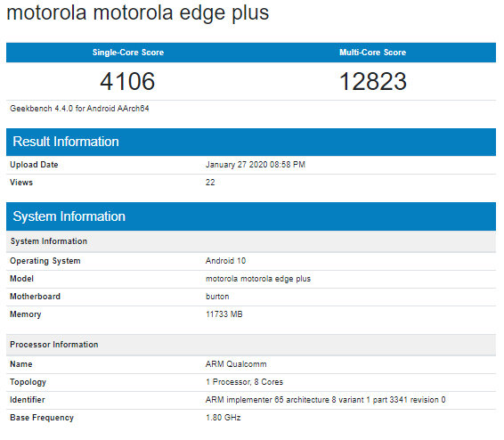
Task: Click the Topology value 1 Processor, 8 Cores
Action: point(244,382)
